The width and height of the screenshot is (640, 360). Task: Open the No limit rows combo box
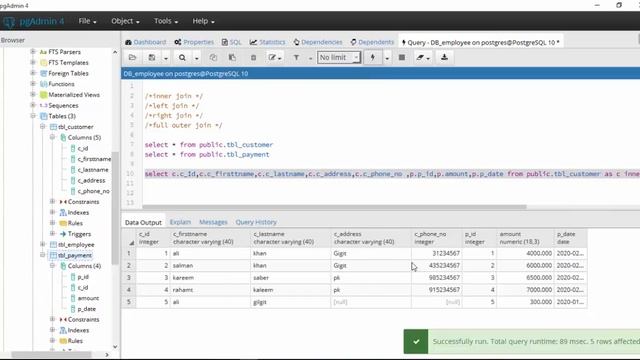click(339, 58)
